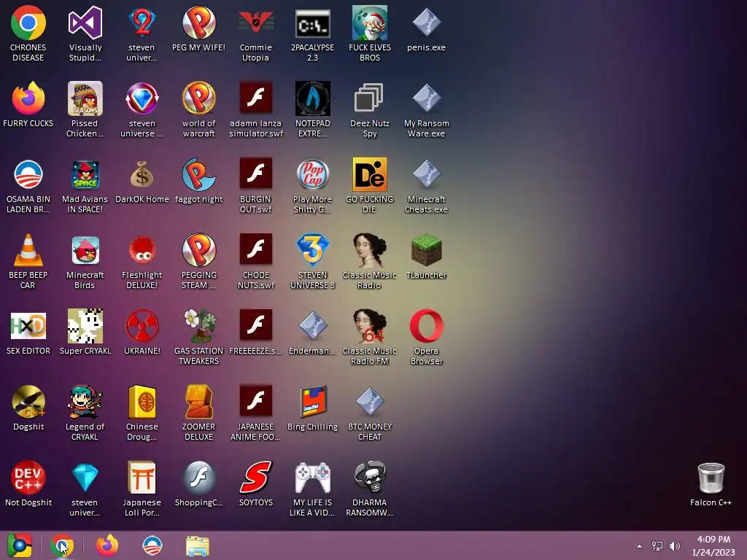Viewport: 747px width, 560px height.
Task: Click the DHARMA RANSOMW... skull icon
Action: pyautogui.click(x=369, y=477)
